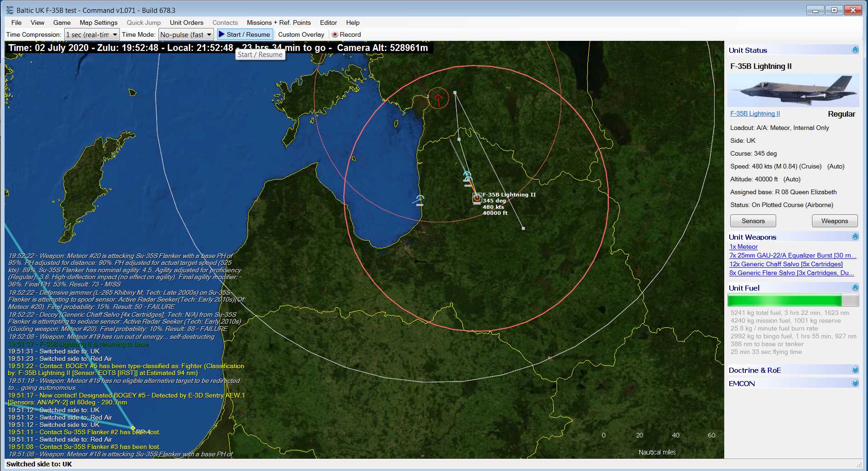868x471 pixels.
Task: Click the Command application icon in title bar
Action: [10, 10]
